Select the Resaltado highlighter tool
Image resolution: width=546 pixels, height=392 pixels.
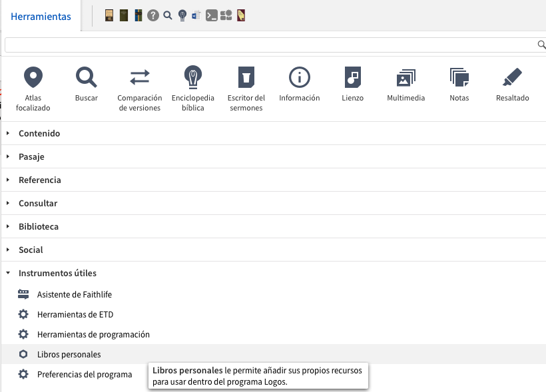[x=513, y=78]
